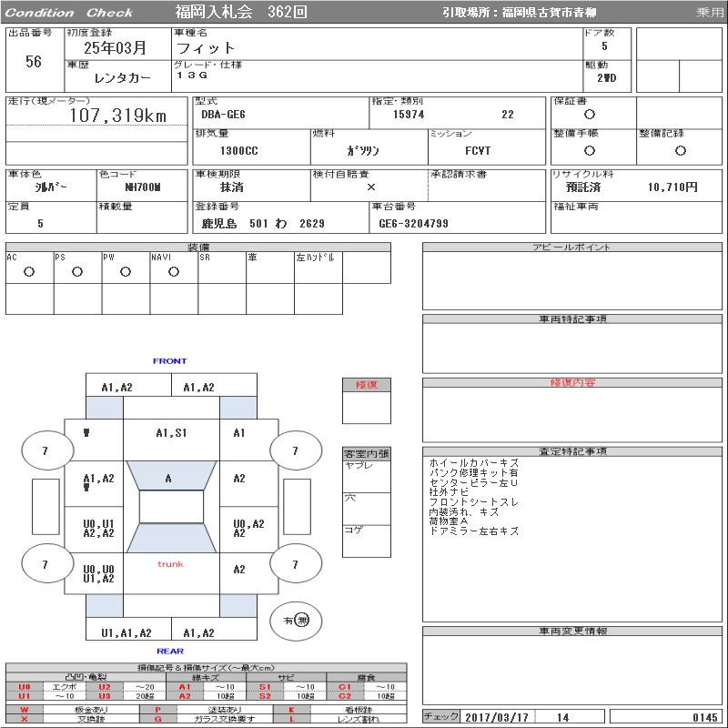Click the 排気量 1300CC field

coord(238,150)
